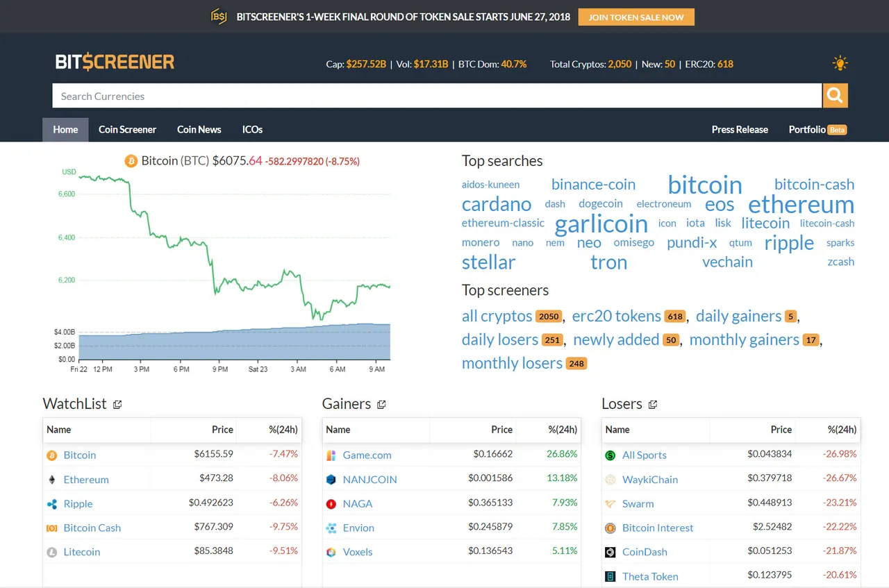This screenshot has height=588, width=889.
Task: Click NANJCOIN icon in Gainers
Action: tap(331, 480)
